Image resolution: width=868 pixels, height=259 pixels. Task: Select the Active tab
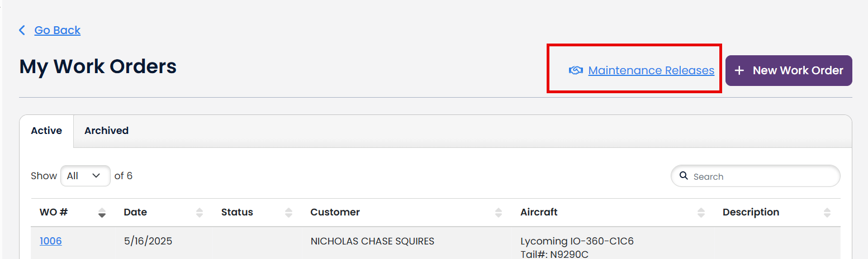[x=46, y=131]
